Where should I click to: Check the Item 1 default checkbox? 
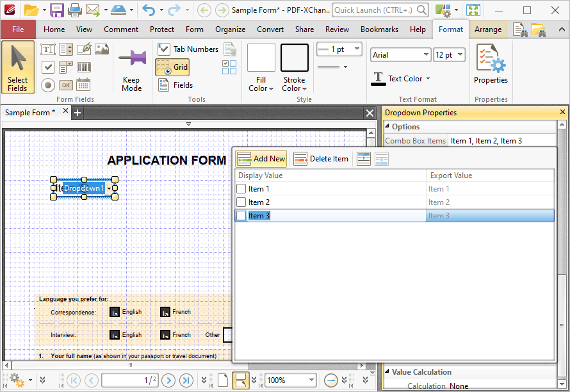241,189
